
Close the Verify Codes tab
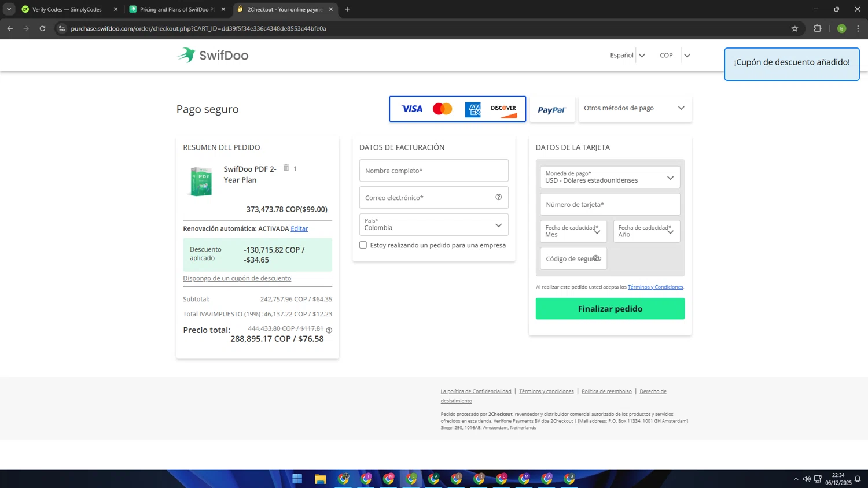pyautogui.click(x=116, y=9)
